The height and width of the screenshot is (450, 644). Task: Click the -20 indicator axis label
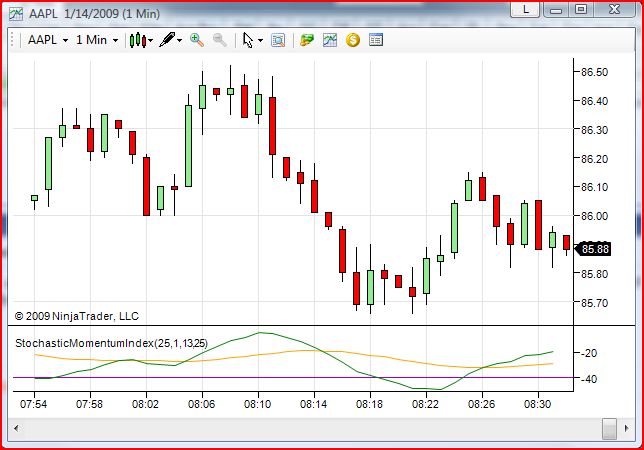pyautogui.click(x=589, y=353)
